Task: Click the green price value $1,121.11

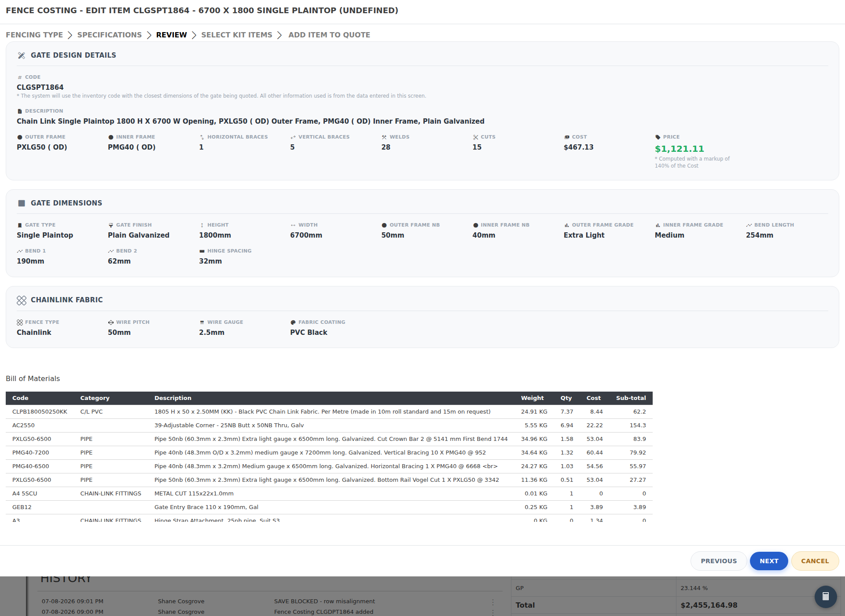Action: (679, 149)
